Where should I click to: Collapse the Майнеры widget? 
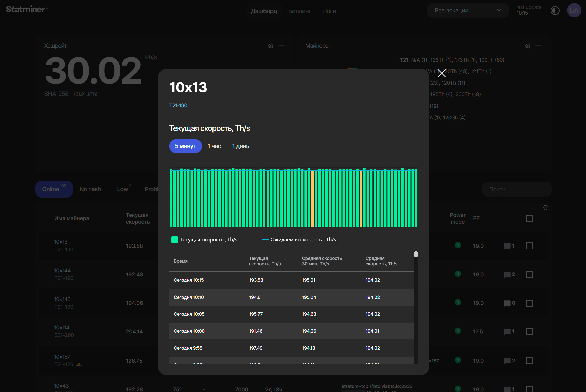pyautogui.click(x=538, y=46)
